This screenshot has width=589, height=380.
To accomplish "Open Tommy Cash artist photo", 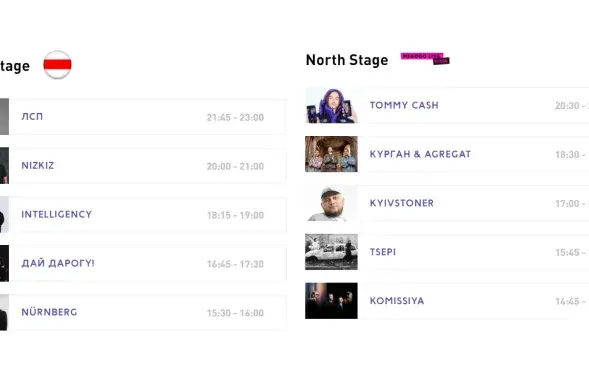I will (331, 106).
